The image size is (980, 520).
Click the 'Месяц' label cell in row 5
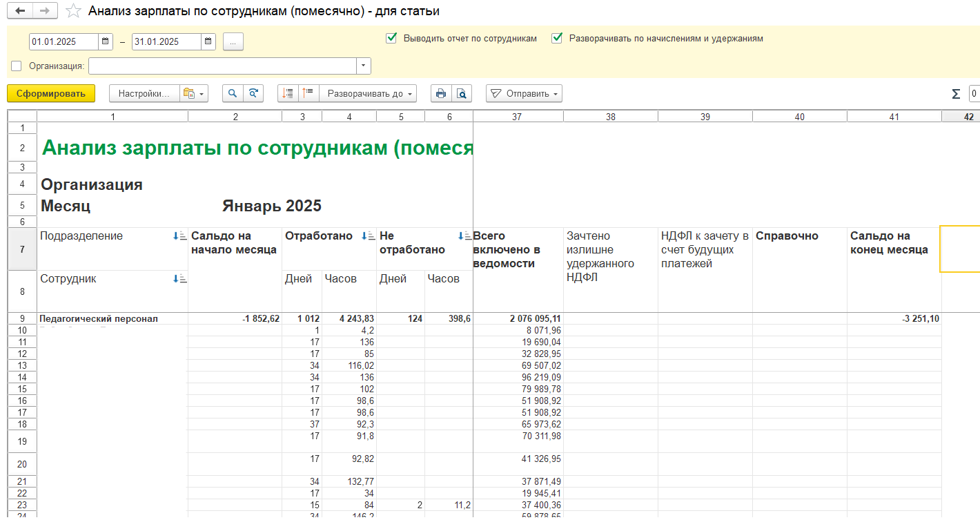click(66, 206)
